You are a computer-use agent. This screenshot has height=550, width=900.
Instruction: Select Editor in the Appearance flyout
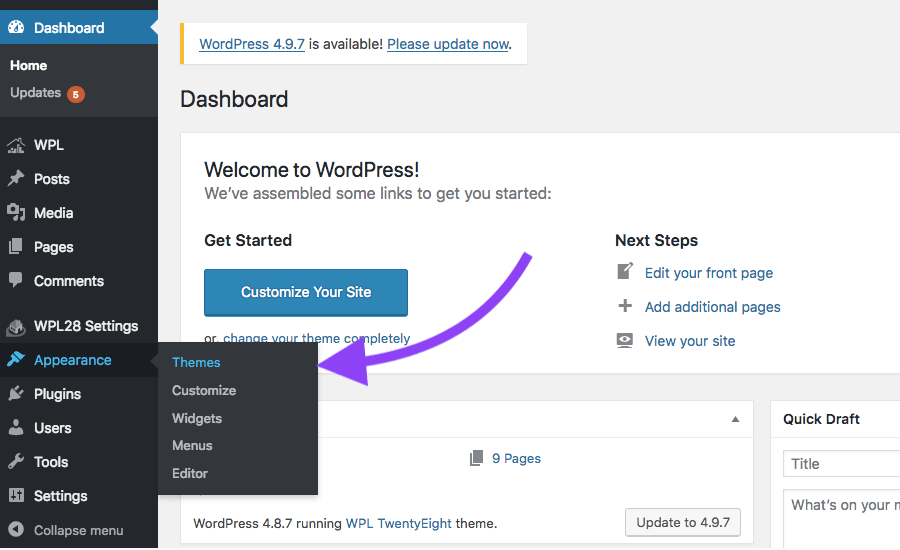190,474
